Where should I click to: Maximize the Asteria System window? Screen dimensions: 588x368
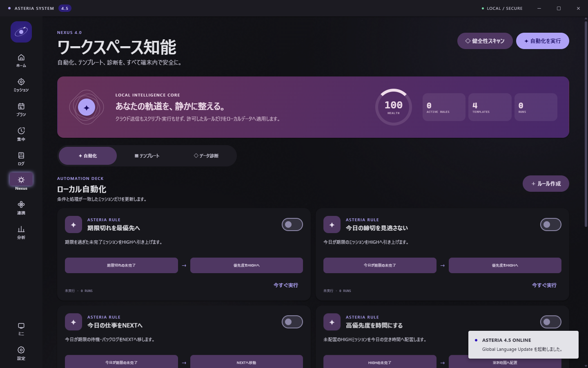pos(559,8)
